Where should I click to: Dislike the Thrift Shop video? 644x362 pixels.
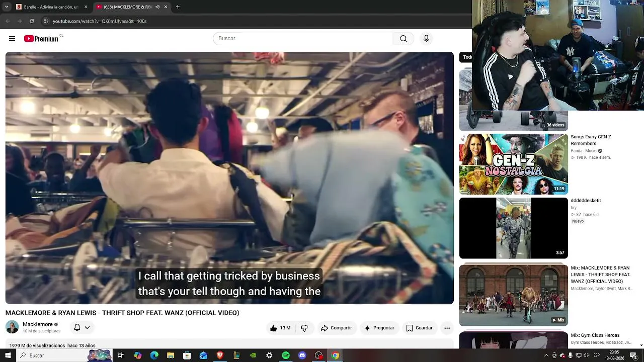(x=304, y=328)
